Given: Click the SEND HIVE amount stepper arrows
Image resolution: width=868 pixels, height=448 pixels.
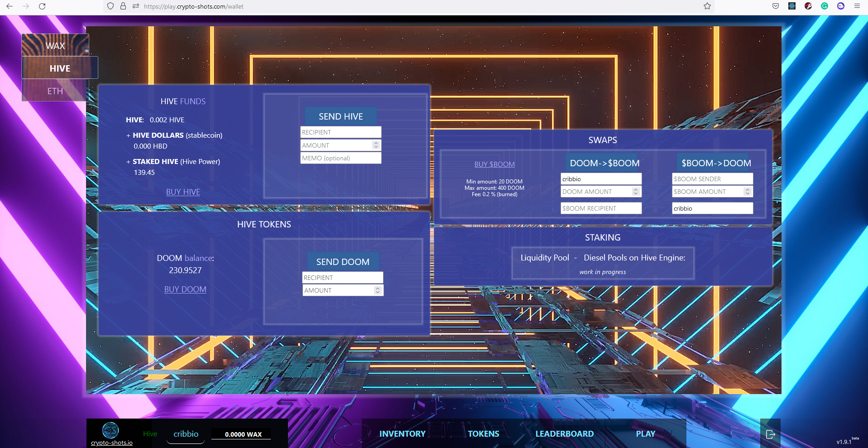Looking at the screenshot, I should point(376,145).
